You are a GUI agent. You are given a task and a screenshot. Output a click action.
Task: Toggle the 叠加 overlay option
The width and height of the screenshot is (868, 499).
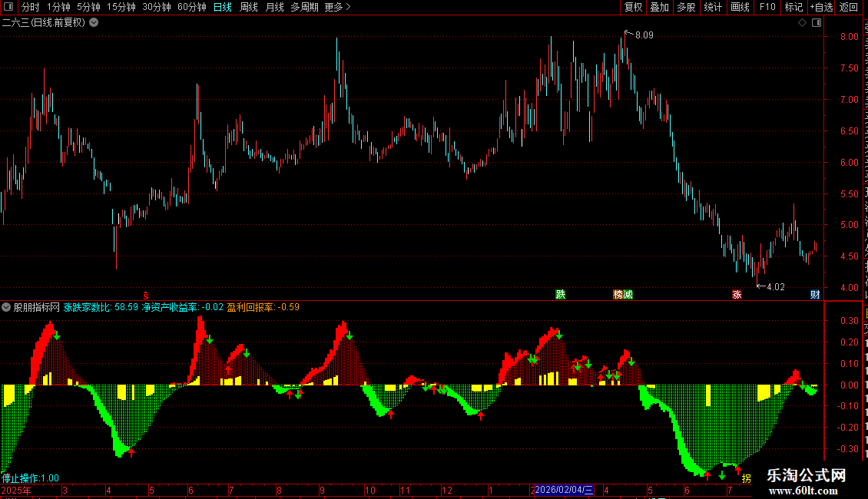point(659,7)
